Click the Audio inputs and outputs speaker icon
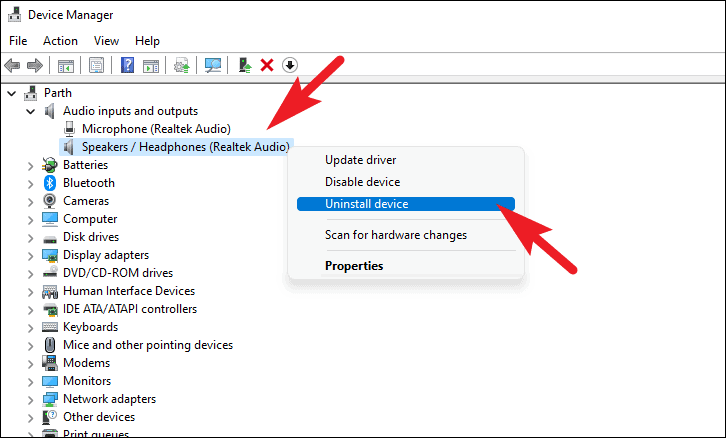The height and width of the screenshot is (438, 726). [50, 111]
